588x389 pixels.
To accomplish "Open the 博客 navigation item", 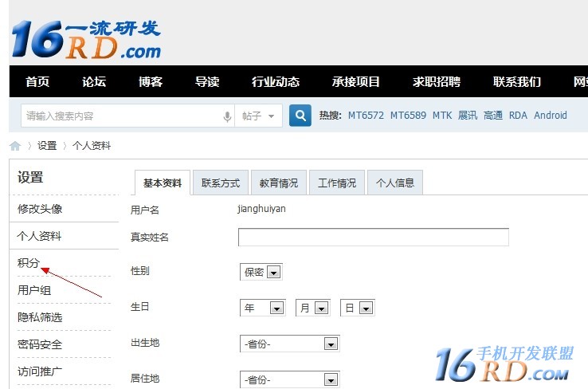I will point(151,81).
